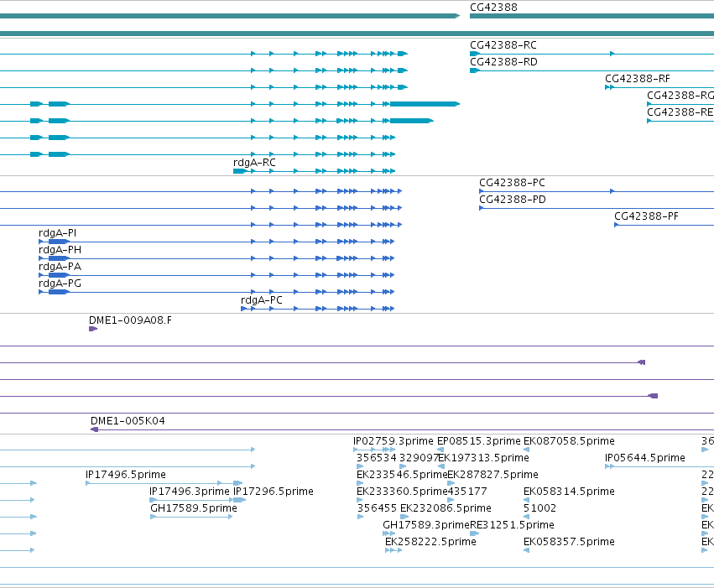Screen dimensions: 714x588
Task: Select the 51002 feature label
Action: pos(540,508)
